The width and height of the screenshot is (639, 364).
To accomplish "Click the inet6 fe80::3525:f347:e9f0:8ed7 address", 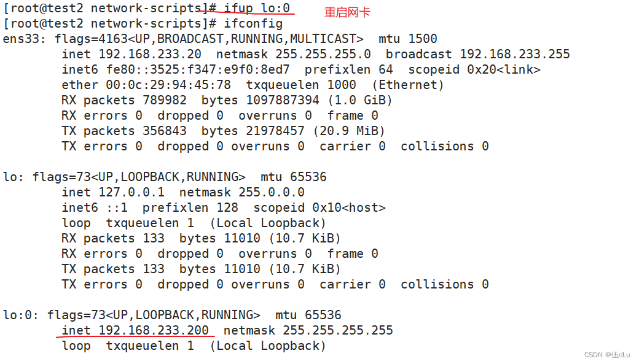I will tap(198, 69).
